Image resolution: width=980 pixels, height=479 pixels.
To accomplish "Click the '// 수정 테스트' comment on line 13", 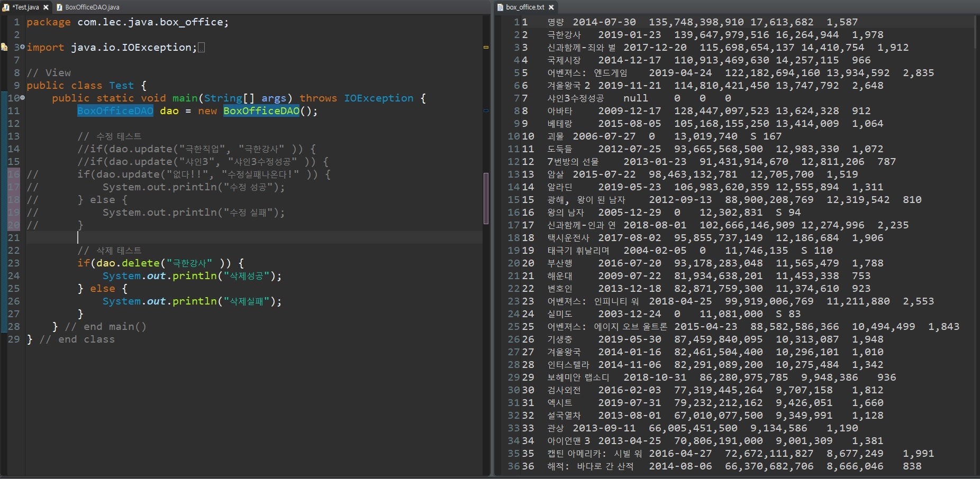I will (110, 136).
